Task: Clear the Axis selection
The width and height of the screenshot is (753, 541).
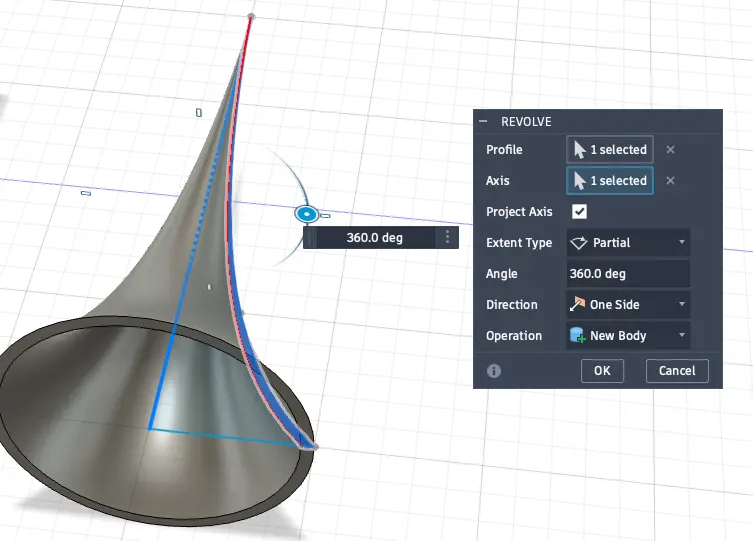Action: tap(670, 180)
